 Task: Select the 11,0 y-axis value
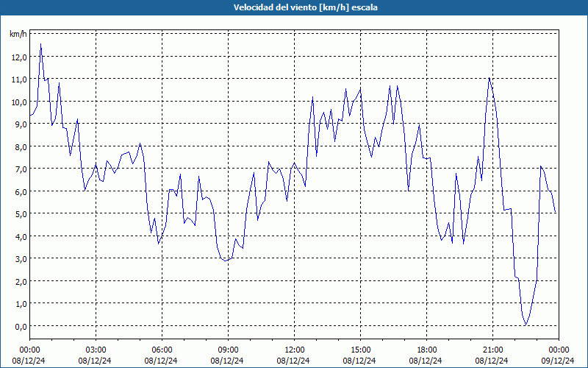click(x=19, y=79)
